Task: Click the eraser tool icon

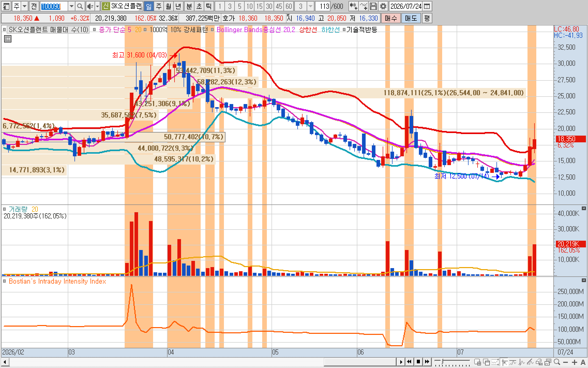Action: [539, 362]
